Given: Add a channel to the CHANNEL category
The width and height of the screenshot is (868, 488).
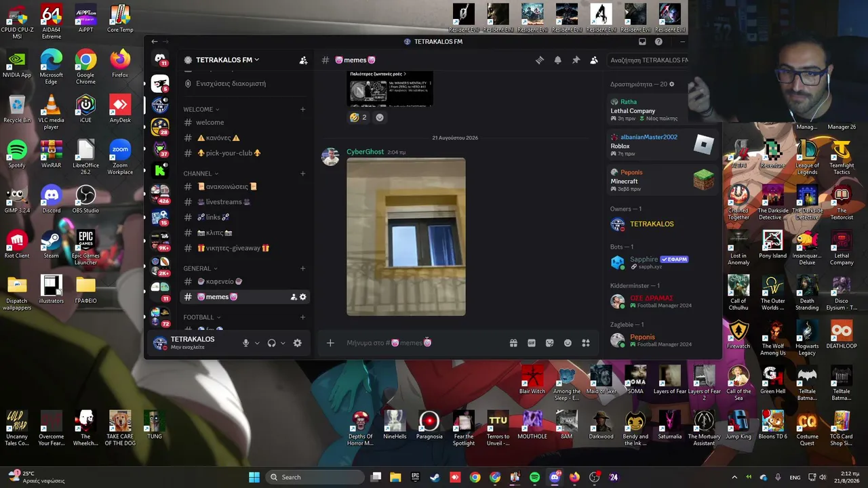Looking at the screenshot, I should point(302,174).
